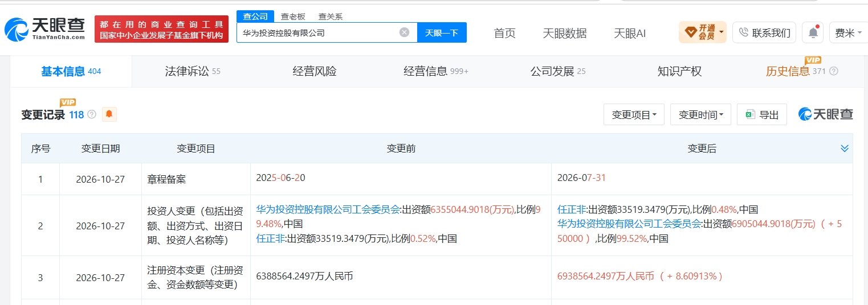
Task: Click the 2026-07-31 value in row 1
Action: click(582, 178)
